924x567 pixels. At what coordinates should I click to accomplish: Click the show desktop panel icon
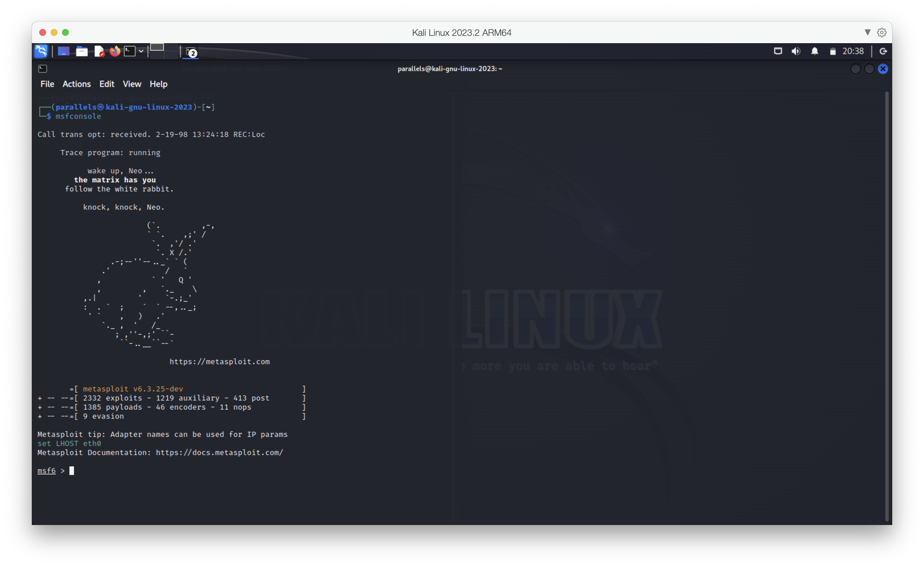(x=63, y=51)
